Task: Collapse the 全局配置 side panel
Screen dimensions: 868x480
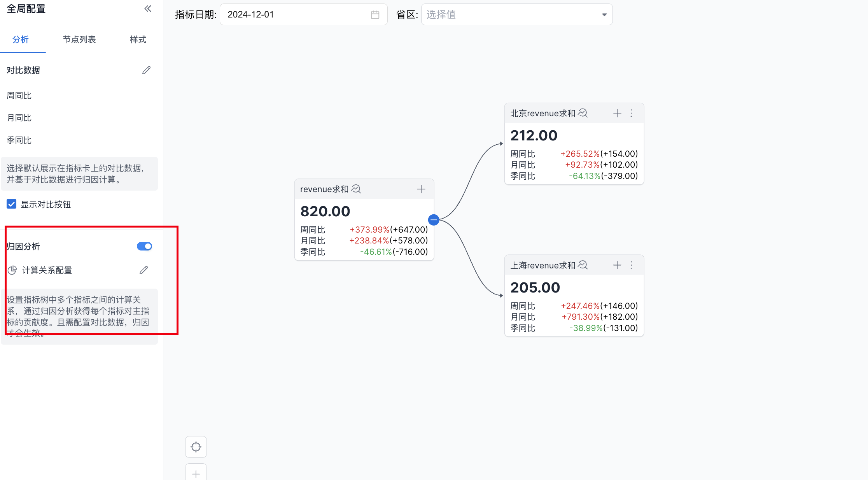Action: (x=148, y=9)
